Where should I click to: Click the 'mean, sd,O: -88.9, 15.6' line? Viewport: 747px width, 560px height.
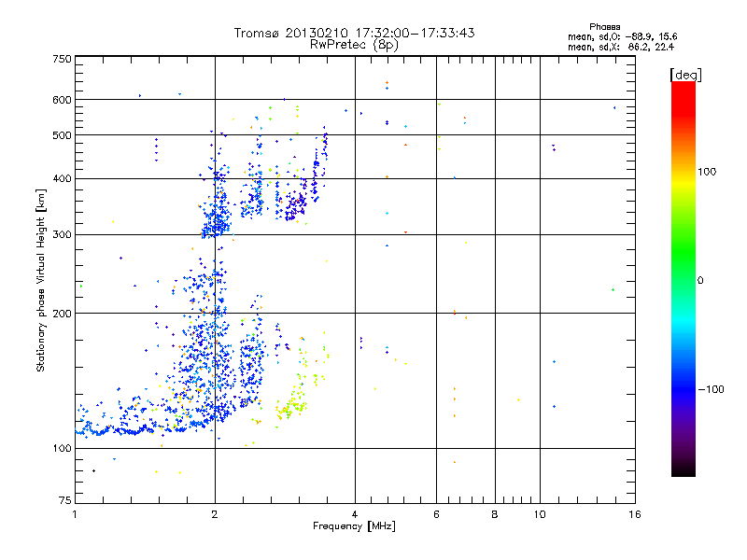pos(622,36)
